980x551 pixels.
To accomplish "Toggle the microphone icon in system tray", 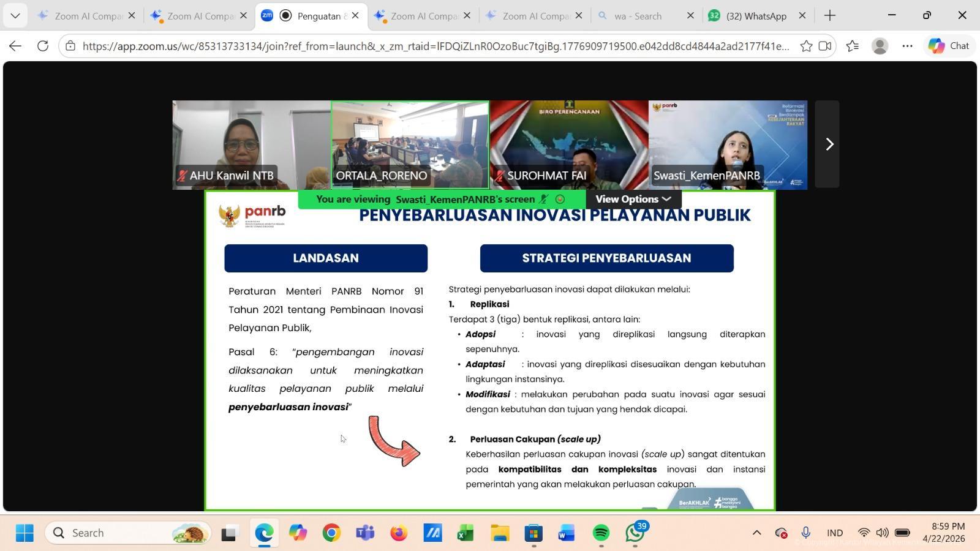I will click(x=806, y=533).
